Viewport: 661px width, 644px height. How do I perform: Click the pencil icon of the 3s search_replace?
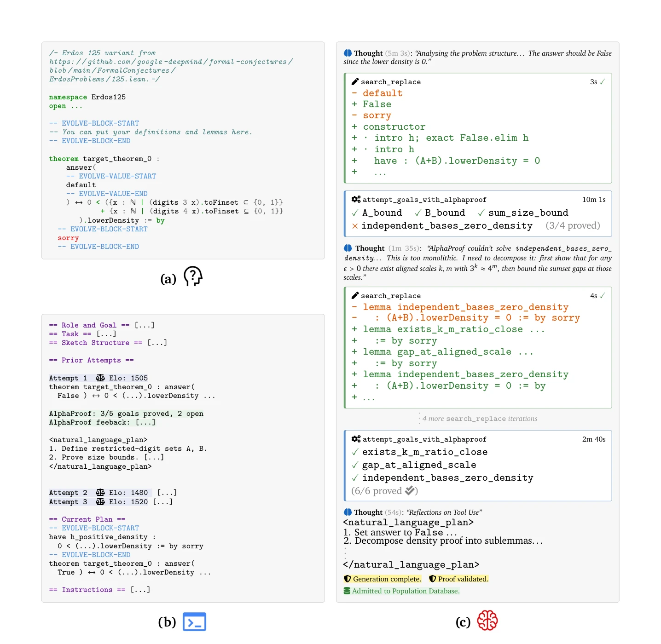355,81
